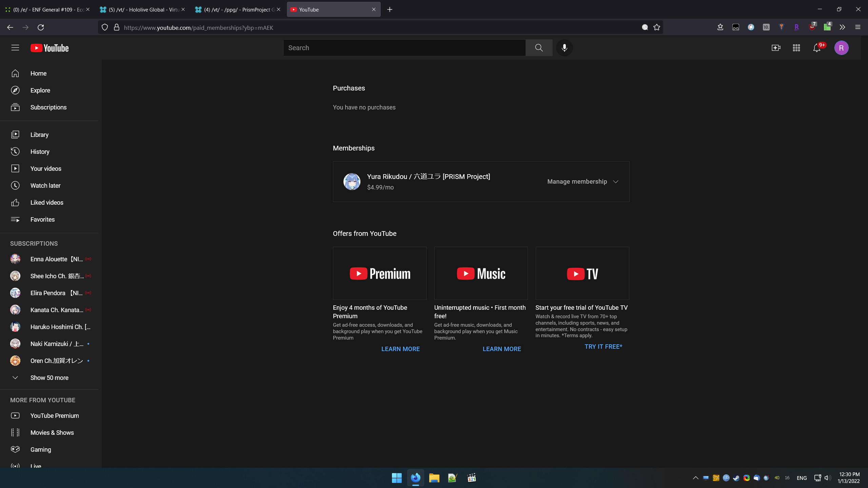Open the purple R account avatar
Viewport: 868px width, 488px height.
(841, 48)
